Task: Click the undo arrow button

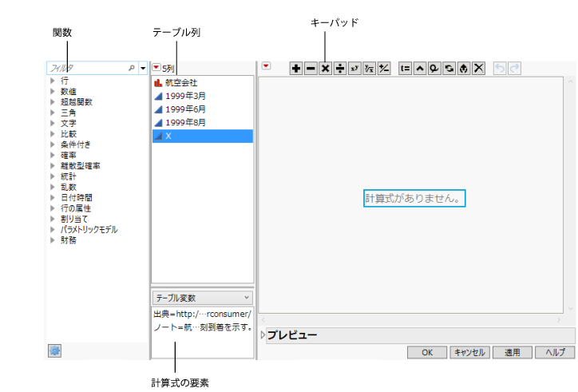Action: point(500,68)
